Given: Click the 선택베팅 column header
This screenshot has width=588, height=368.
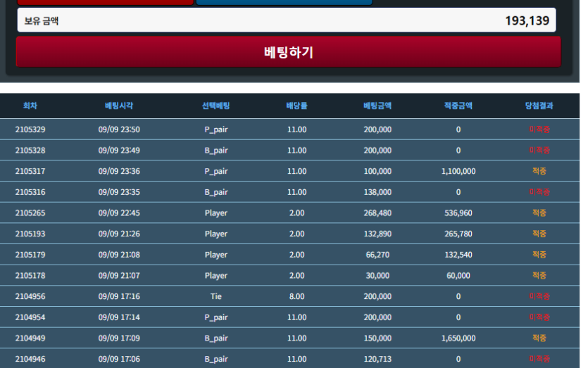Looking at the screenshot, I should point(215,106).
